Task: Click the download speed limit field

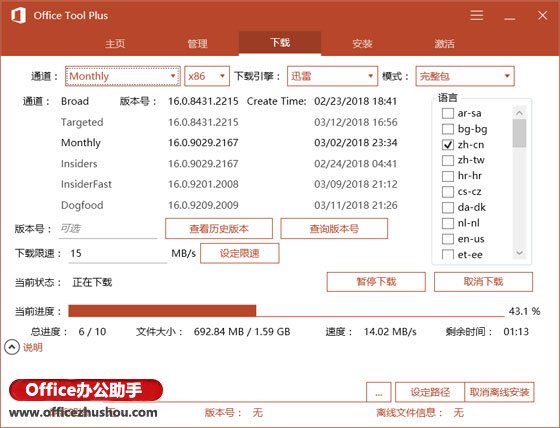Action: coord(118,254)
